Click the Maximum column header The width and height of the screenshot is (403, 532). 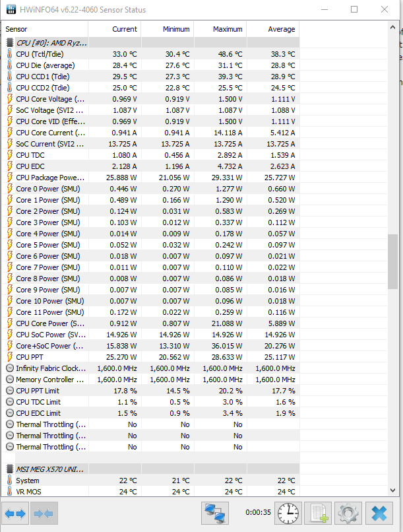click(x=220, y=29)
